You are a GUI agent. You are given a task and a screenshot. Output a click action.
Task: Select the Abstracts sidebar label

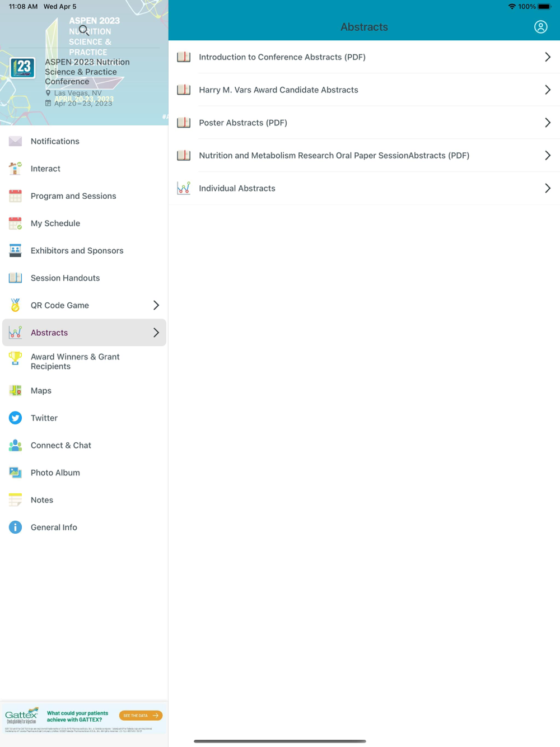pyautogui.click(x=49, y=333)
